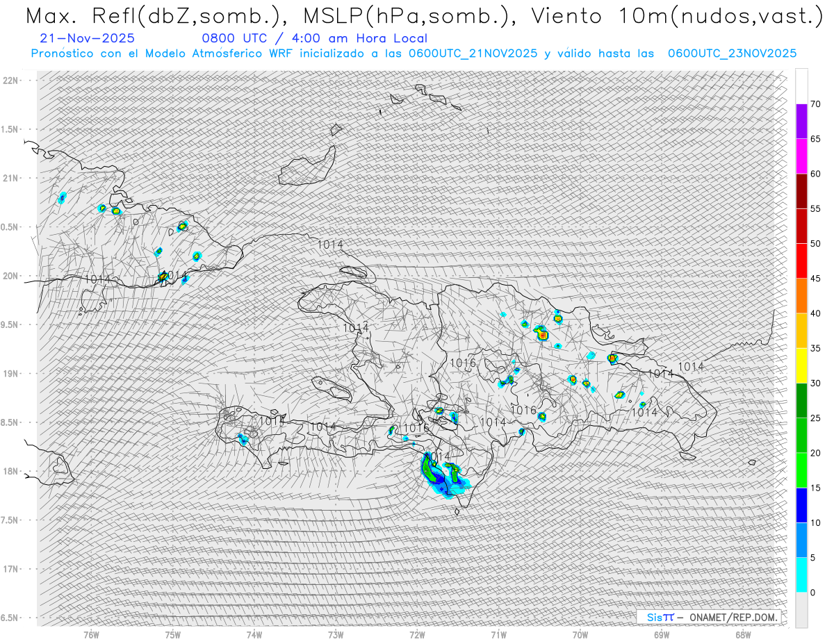The image size is (834, 644).
Task: Pick the '73W' longitude axis label
Action: point(336,634)
